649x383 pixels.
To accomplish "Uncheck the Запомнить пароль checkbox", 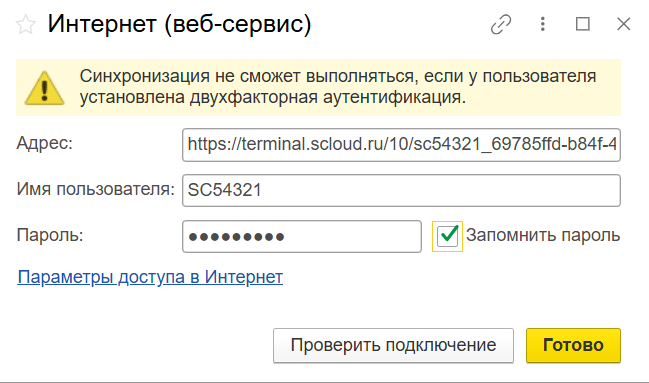I will click(447, 236).
